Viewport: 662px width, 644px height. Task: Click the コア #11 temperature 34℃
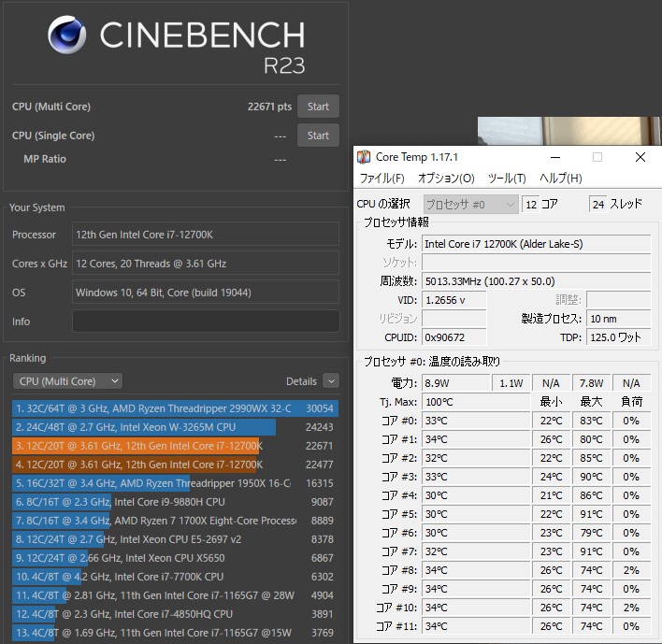(x=476, y=626)
